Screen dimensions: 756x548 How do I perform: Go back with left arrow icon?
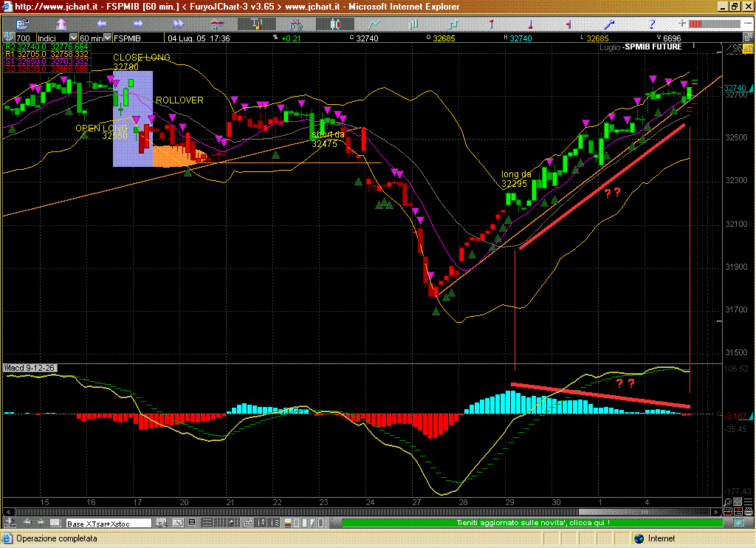(102, 24)
